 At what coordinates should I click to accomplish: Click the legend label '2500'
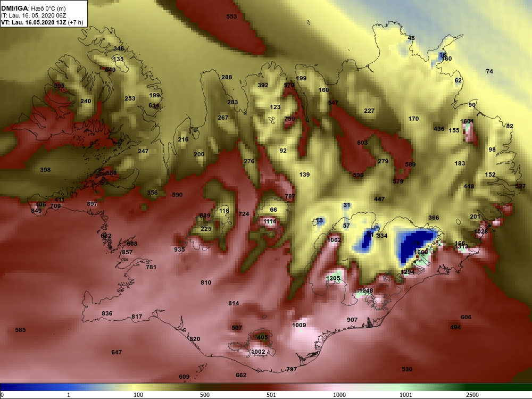coord(472,395)
